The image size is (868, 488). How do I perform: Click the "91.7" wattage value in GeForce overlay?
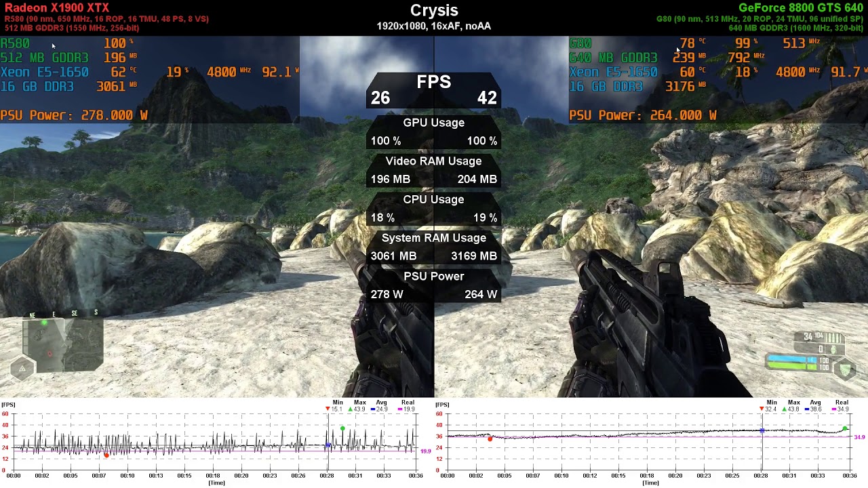pos(845,72)
